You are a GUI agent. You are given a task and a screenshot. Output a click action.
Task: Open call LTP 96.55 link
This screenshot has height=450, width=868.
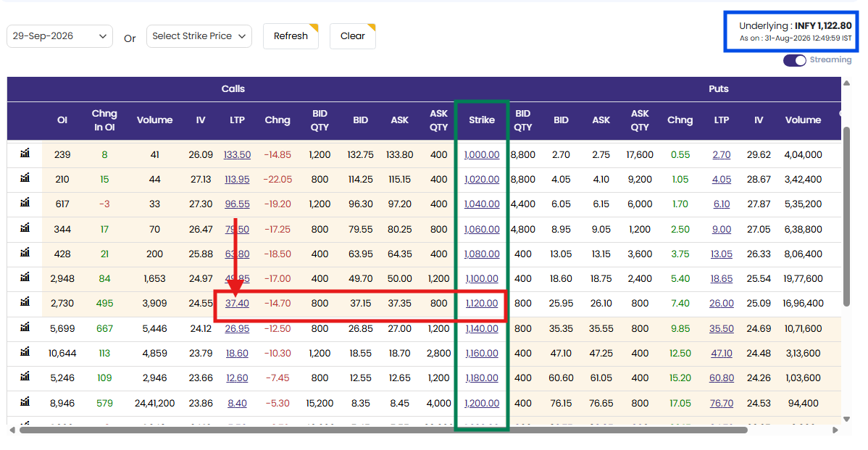pyautogui.click(x=237, y=204)
